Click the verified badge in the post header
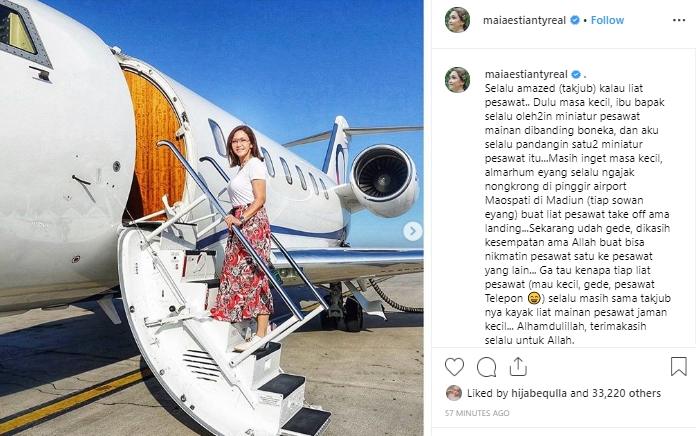This screenshot has width=696, height=436. click(575, 20)
